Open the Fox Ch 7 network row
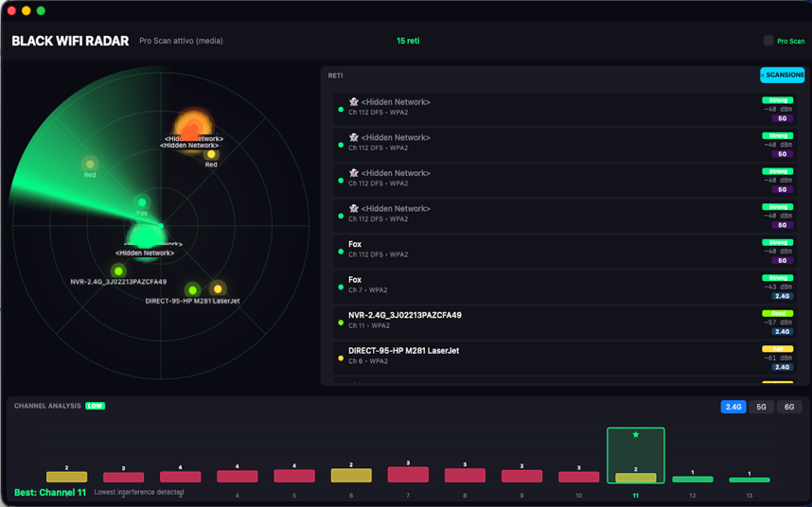The image size is (812, 507). (565, 288)
